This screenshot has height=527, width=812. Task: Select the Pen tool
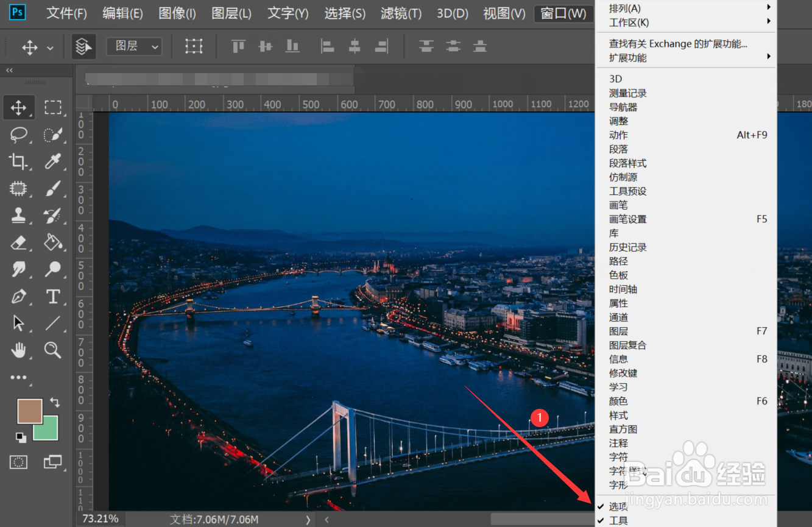18,297
